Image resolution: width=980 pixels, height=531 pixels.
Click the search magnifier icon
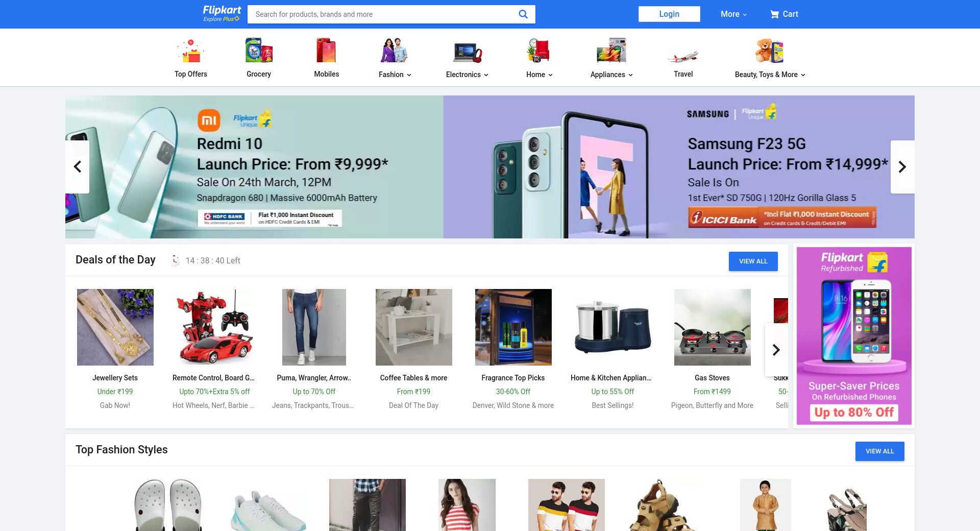[523, 14]
